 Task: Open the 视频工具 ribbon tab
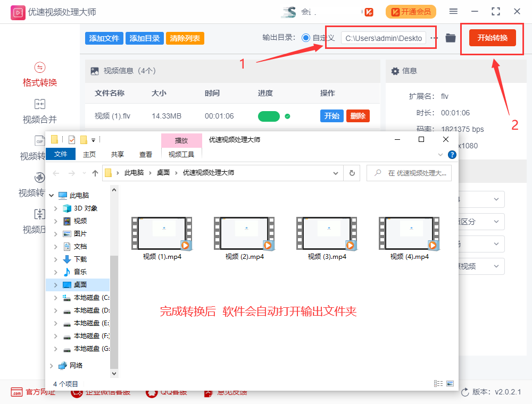[x=181, y=155]
